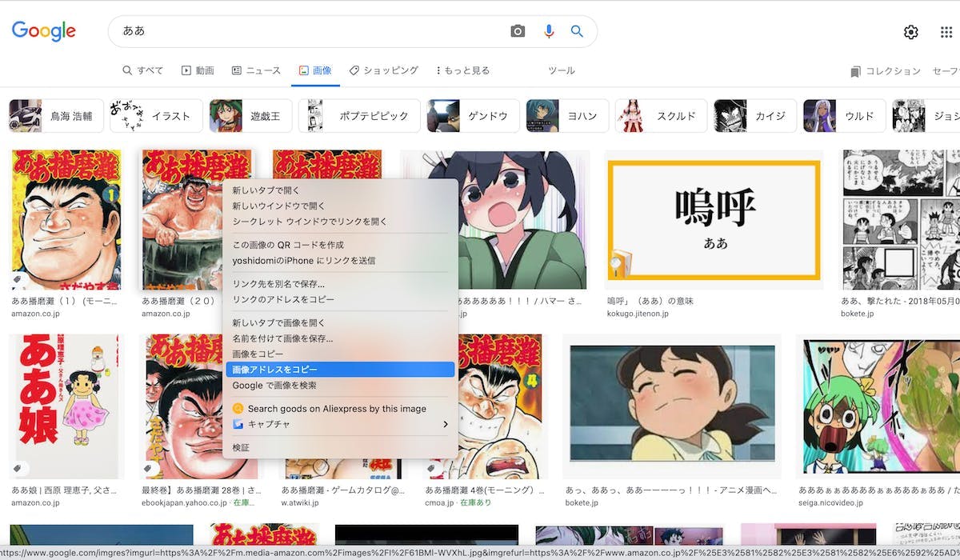Image resolution: width=960 pixels, height=560 pixels.
Task: Open the kokugo.jitenon.jp source link
Action: pyautogui.click(x=638, y=314)
